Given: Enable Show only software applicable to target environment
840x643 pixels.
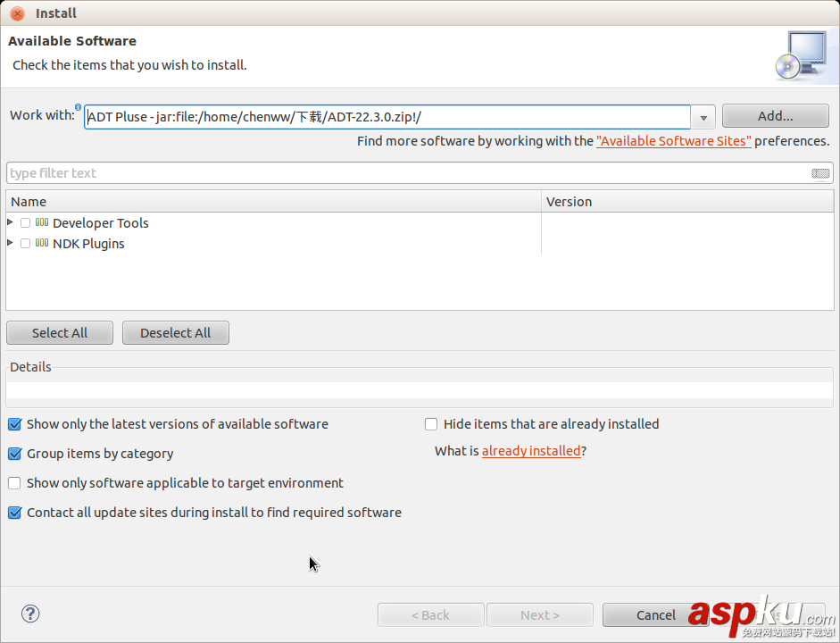Looking at the screenshot, I should coord(14,483).
